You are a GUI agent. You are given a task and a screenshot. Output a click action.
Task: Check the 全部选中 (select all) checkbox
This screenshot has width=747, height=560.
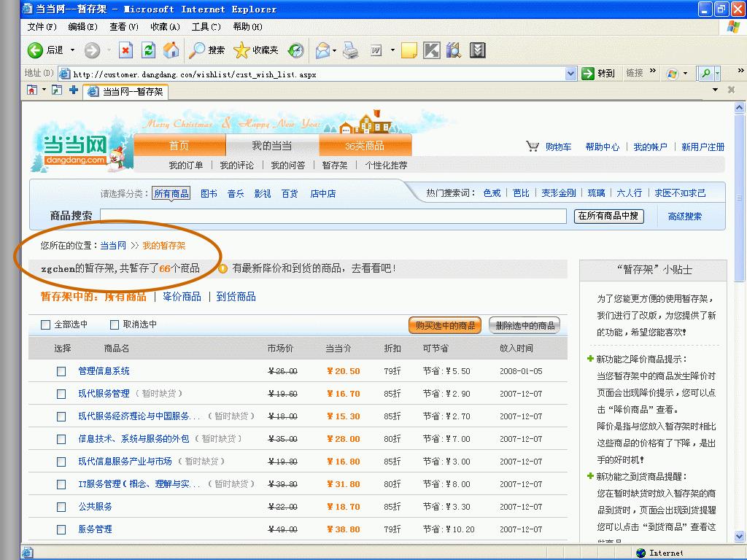tap(46, 324)
